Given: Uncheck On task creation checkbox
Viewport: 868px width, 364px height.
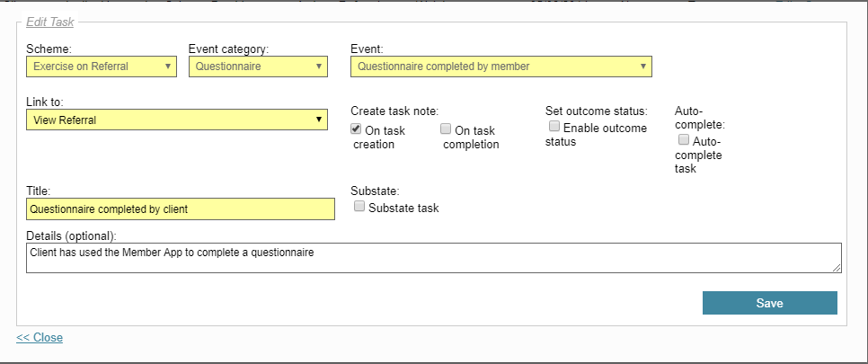Looking at the screenshot, I should (x=356, y=129).
